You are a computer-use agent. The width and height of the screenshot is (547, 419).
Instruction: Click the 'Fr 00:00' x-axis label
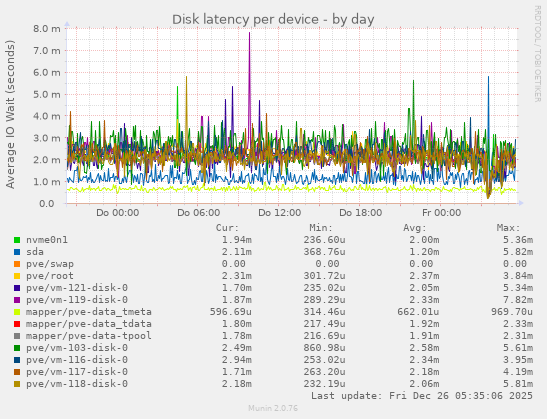pos(441,213)
